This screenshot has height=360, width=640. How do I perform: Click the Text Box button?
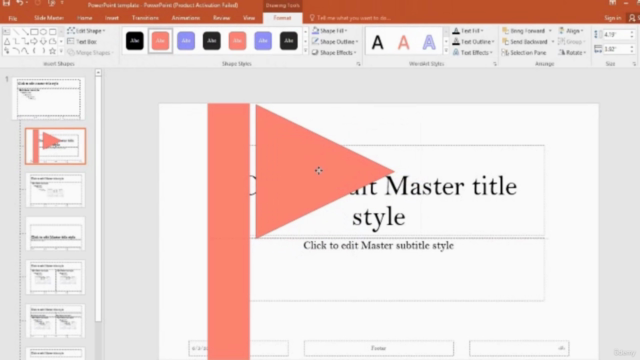coord(82,42)
